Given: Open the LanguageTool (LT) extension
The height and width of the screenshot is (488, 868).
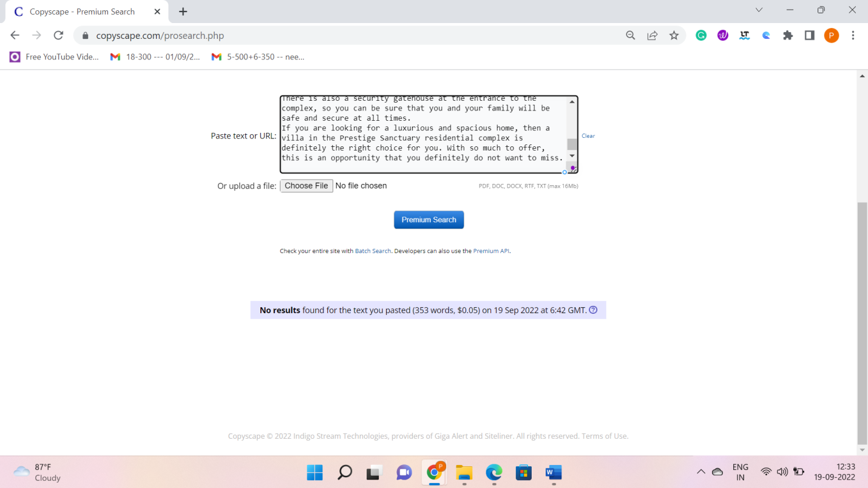Looking at the screenshot, I should pos(745,36).
